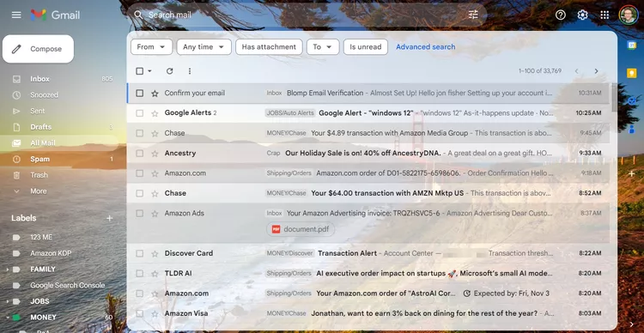Image resolution: width=644 pixels, height=333 pixels.
Task: Star the Ancestry email
Action: [155, 154]
